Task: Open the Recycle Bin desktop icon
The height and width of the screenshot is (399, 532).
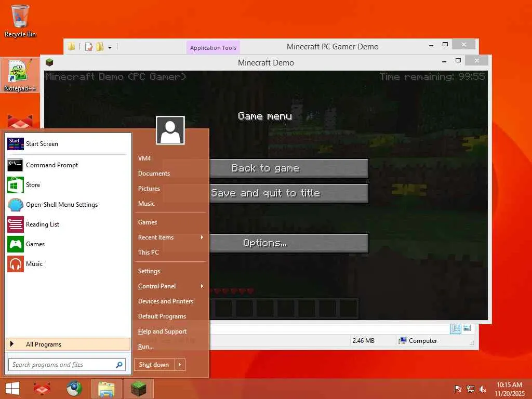Action: pos(20,20)
